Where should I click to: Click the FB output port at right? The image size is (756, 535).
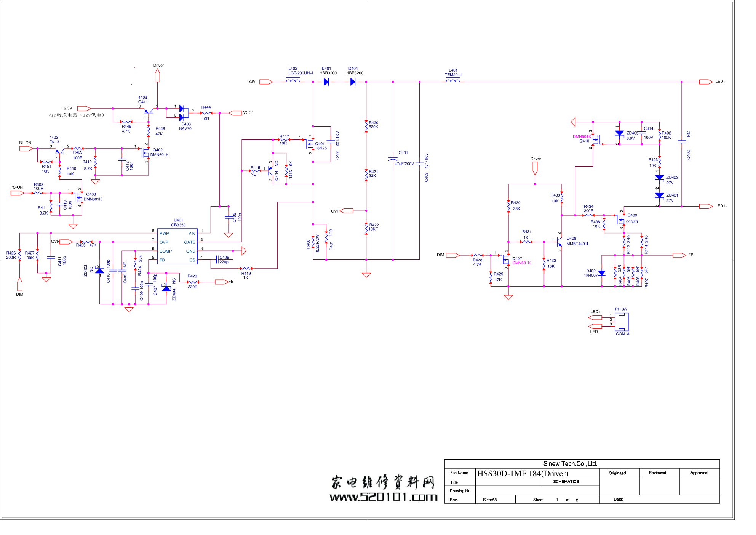click(x=679, y=255)
